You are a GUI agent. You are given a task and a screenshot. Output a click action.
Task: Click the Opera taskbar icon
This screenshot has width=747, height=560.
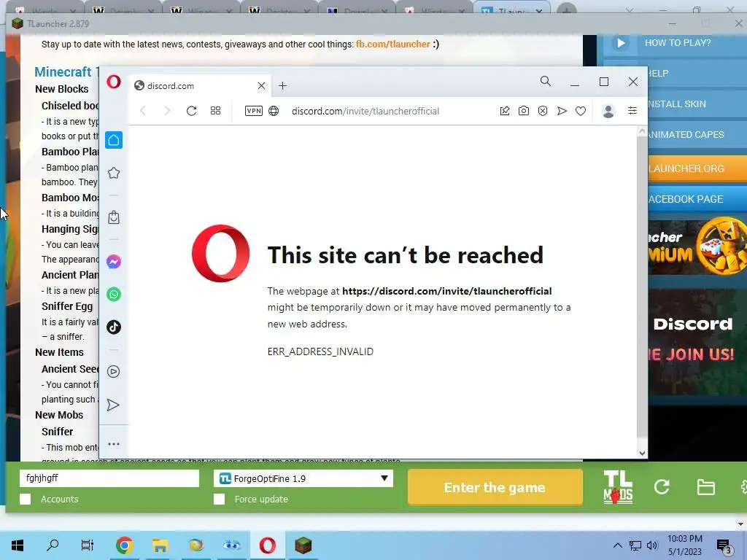click(268, 545)
